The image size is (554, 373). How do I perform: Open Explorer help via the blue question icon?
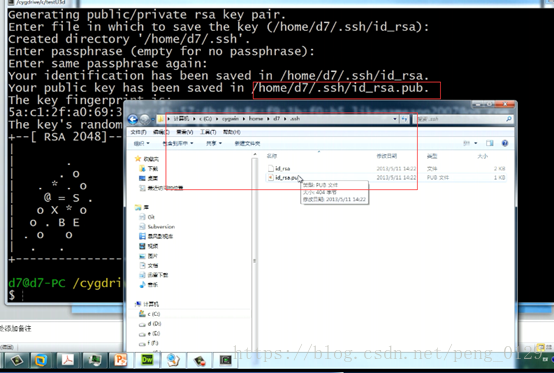[505, 143]
